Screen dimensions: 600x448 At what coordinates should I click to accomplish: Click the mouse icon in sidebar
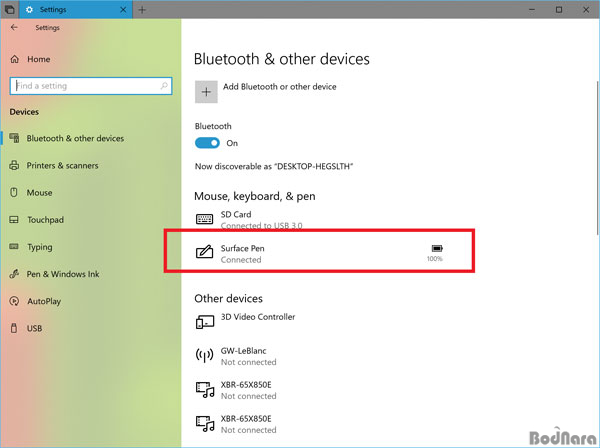click(x=14, y=192)
